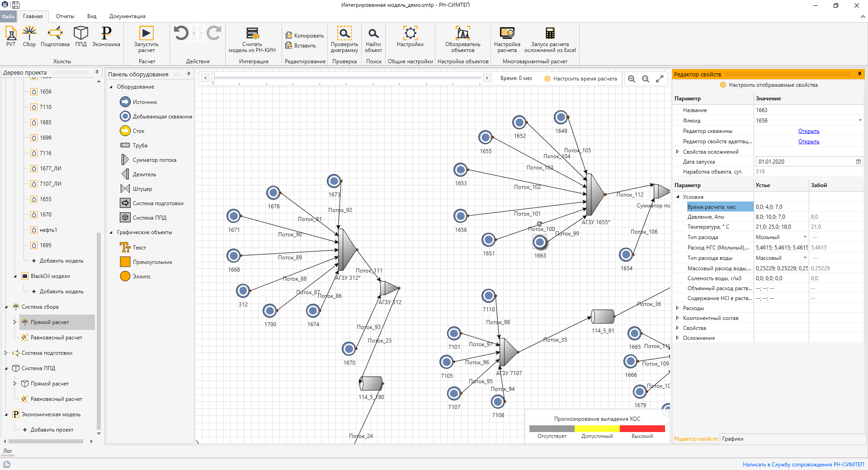Collapse the ribbon with the chevron

(863, 16)
